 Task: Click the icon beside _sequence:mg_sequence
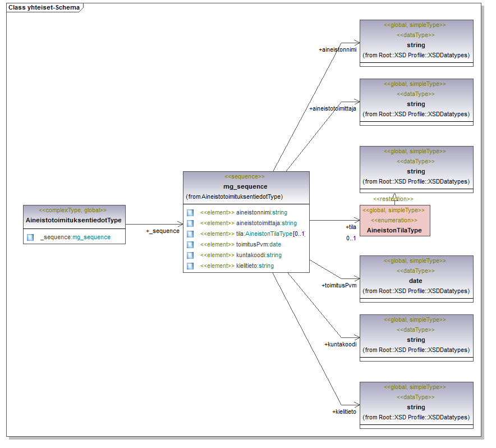pyautogui.click(x=30, y=237)
